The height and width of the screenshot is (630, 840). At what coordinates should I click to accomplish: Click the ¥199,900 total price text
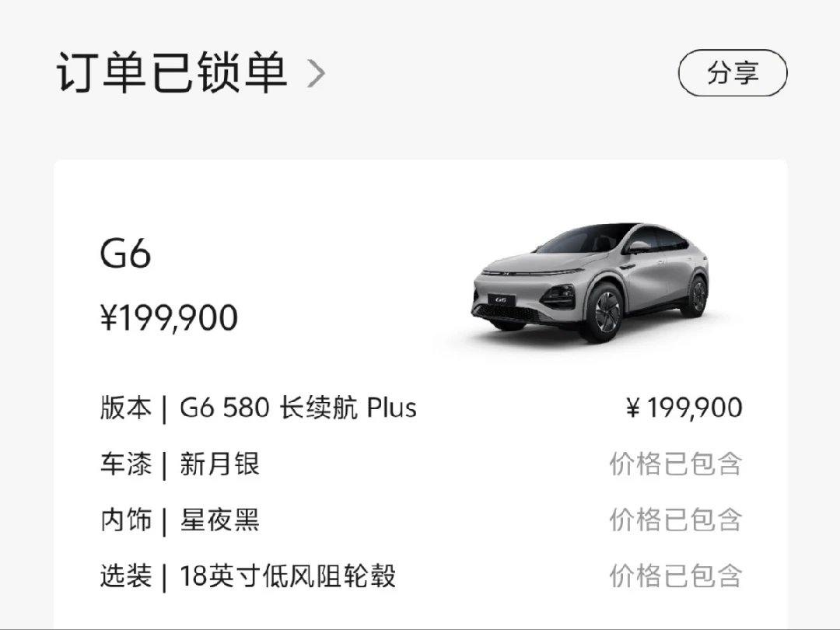[169, 317]
